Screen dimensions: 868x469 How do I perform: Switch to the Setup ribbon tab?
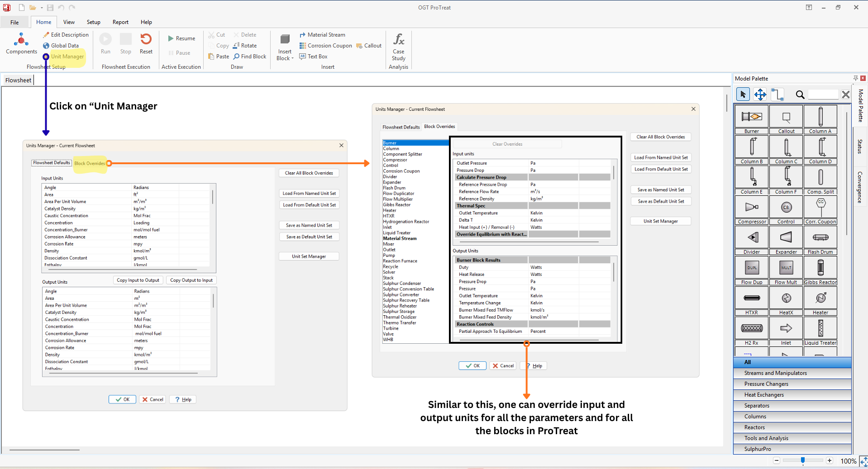coord(93,22)
